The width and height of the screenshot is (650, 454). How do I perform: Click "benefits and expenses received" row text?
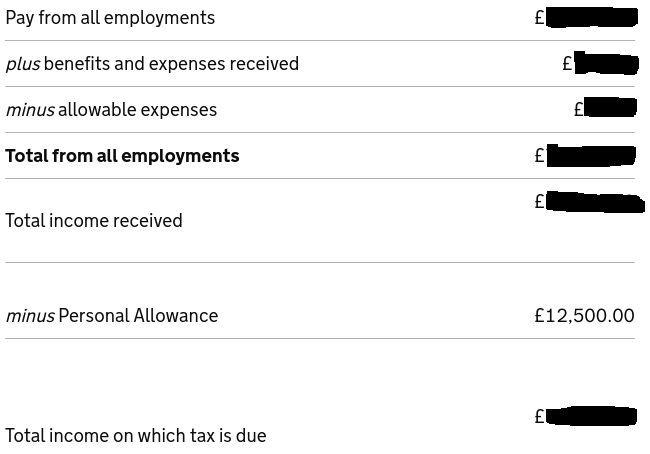[171, 64]
